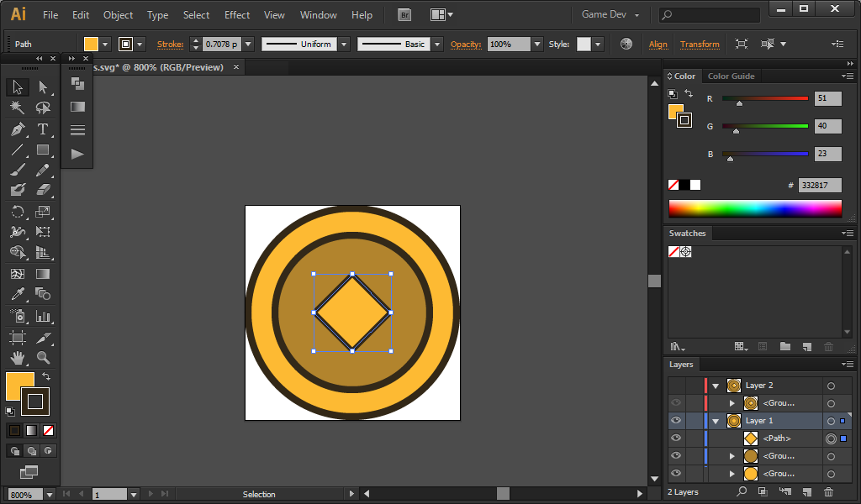861x504 pixels.
Task: Click the Transform link in control bar
Action: coord(700,44)
